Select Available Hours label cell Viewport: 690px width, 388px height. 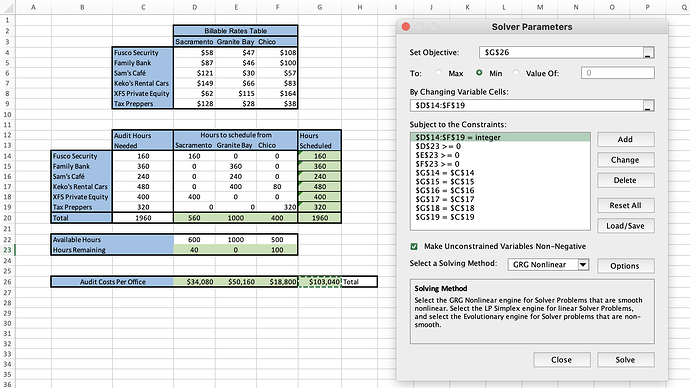pyautogui.click(x=112, y=240)
